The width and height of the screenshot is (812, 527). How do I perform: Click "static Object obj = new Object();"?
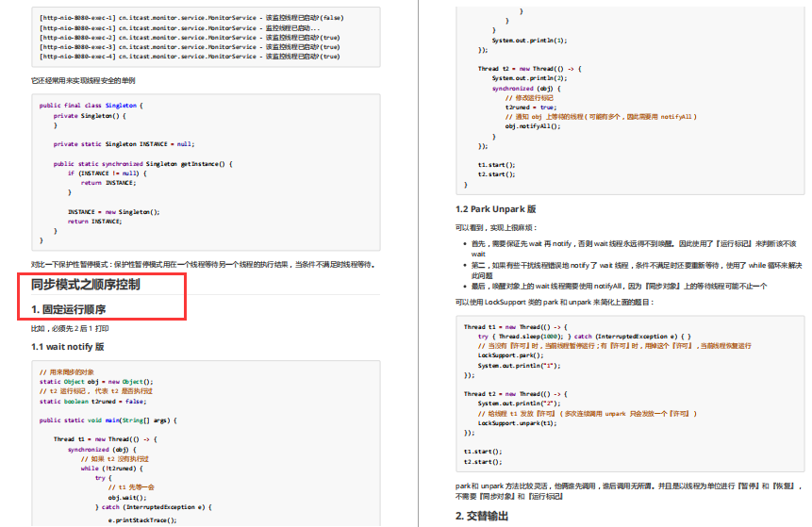[96, 382]
